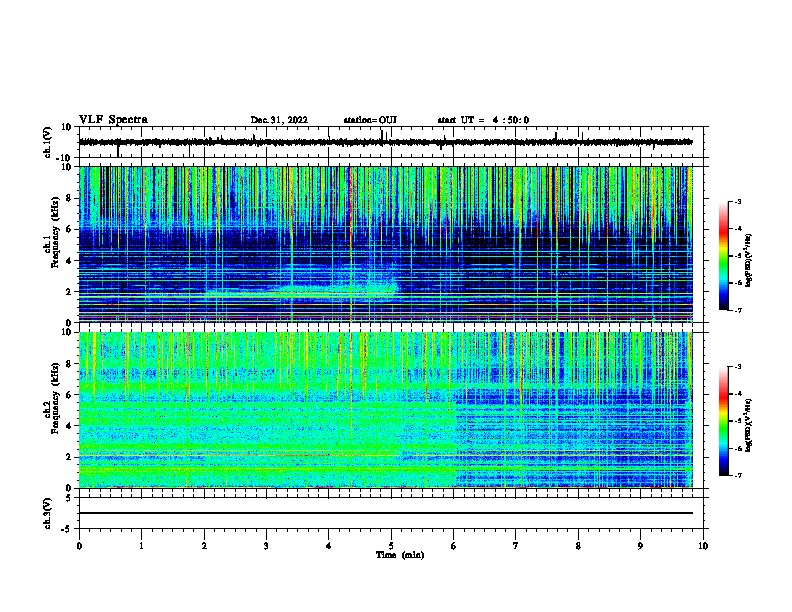
Task: Click time axis tick label "4"
Action: click(329, 546)
